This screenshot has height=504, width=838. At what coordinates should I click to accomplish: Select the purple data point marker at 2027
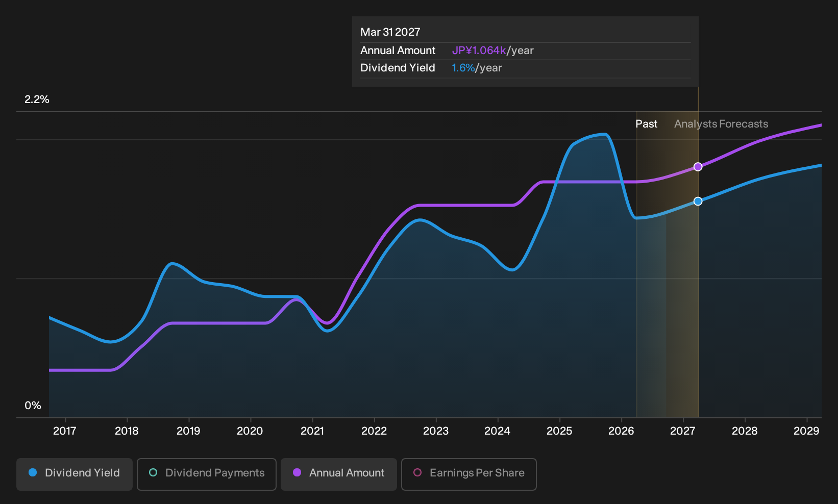pyautogui.click(x=698, y=167)
